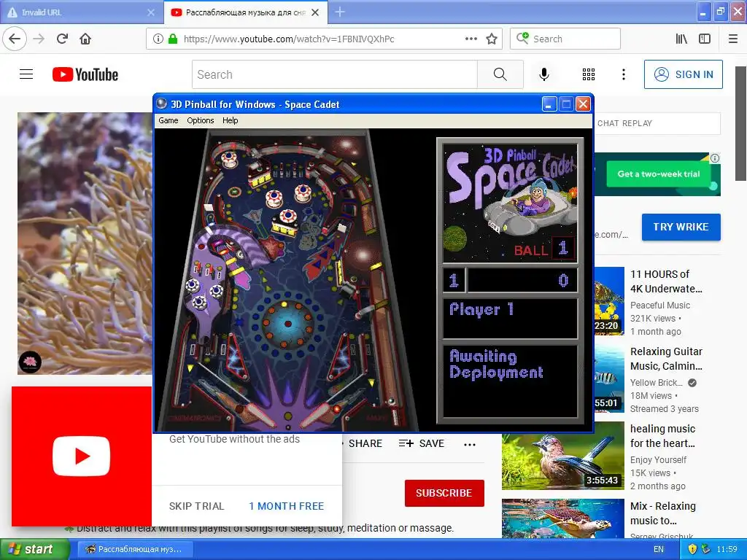Viewport: 747px width, 560px height.
Task: Select the Firefox taskbar button
Action: (x=135, y=549)
